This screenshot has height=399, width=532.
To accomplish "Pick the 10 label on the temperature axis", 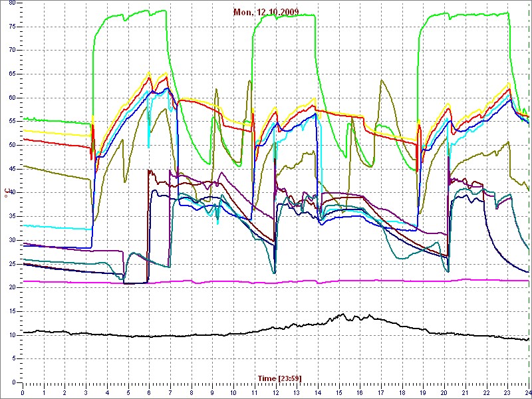I will pos(12,335).
